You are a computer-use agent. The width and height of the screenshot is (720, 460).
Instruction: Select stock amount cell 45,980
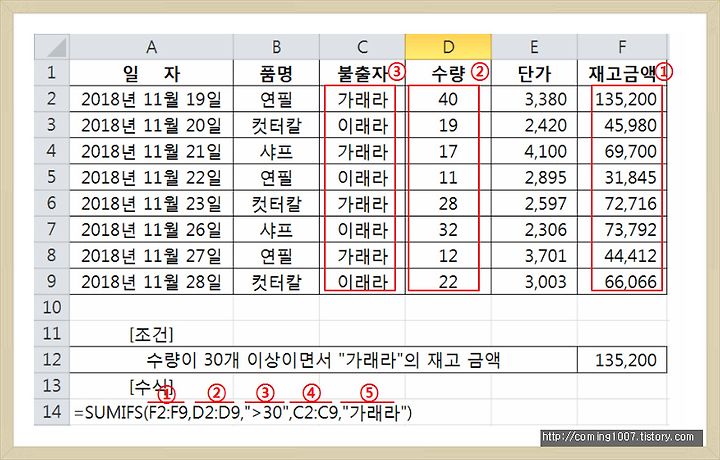pyautogui.click(x=622, y=125)
